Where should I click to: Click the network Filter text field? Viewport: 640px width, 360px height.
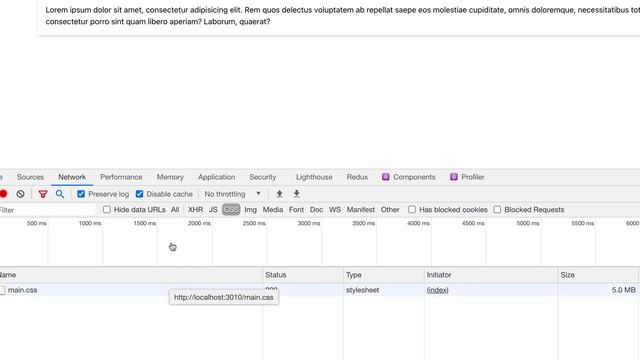click(48, 210)
